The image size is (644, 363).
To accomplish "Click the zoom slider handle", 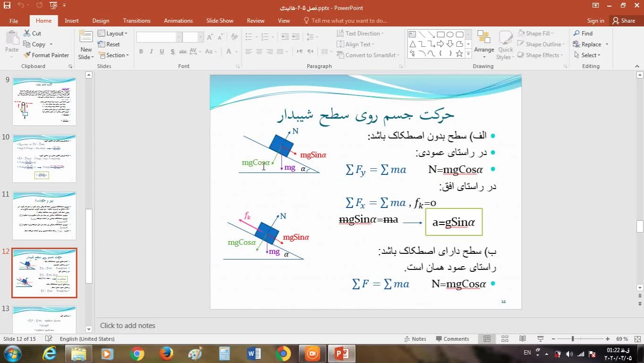I will point(573,339).
